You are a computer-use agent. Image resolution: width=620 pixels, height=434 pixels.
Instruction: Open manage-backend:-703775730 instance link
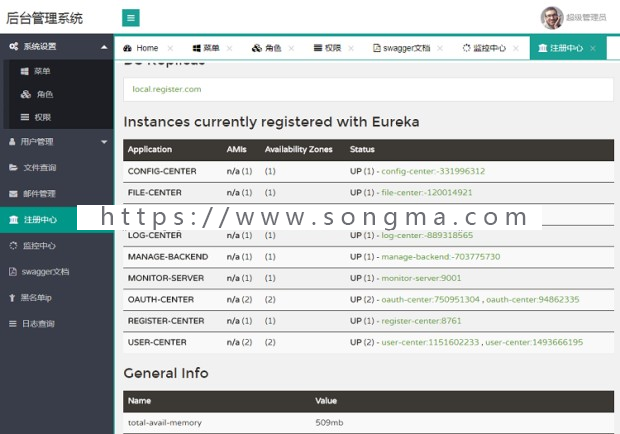point(440,257)
